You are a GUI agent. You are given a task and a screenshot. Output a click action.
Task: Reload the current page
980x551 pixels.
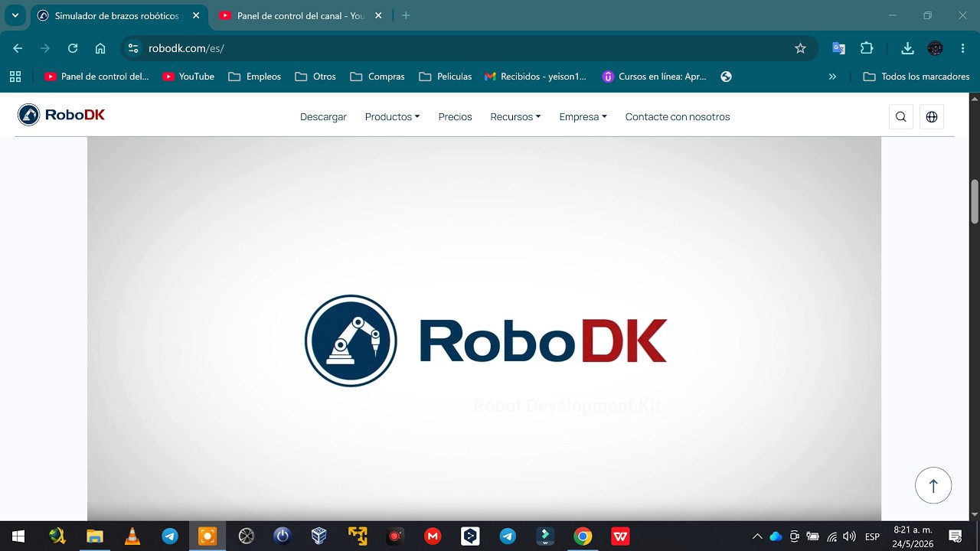pyautogui.click(x=73, y=48)
